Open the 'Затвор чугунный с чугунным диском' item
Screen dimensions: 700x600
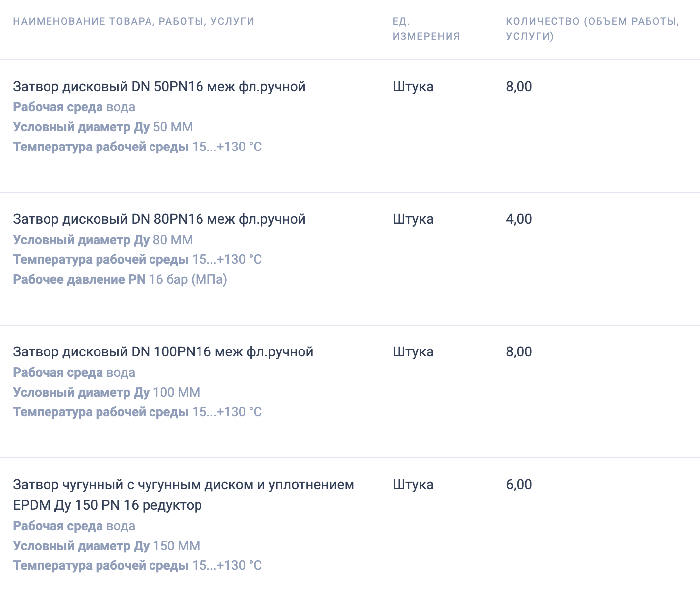pyautogui.click(x=184, y=495)
